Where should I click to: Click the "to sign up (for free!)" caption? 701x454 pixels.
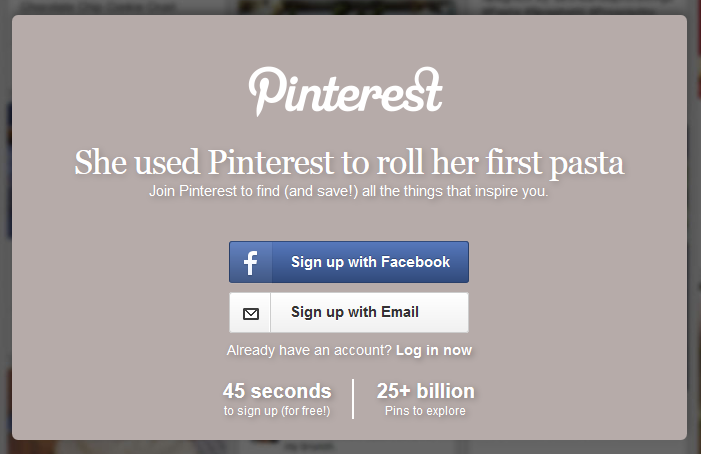(x=277, y=411)
